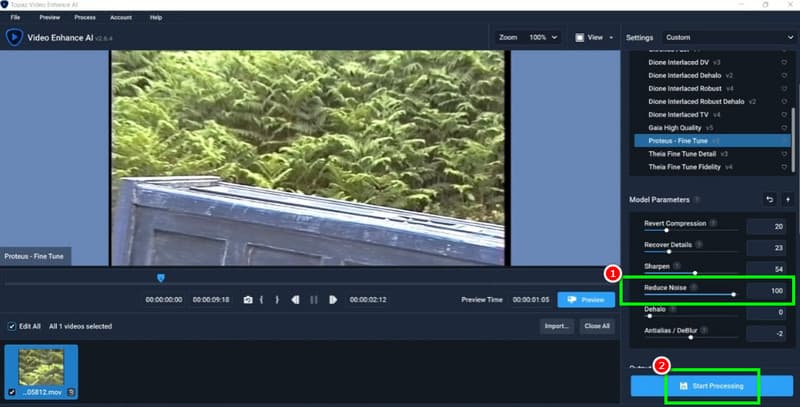Click the Revert Compression help icon

[x=713, y=223]
